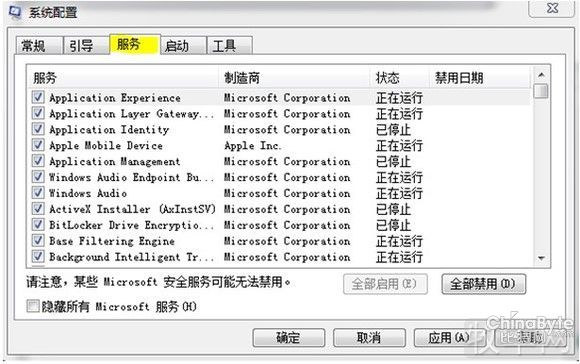Open the 工具 tab
580x364 pixels.
tap(230, 46)
